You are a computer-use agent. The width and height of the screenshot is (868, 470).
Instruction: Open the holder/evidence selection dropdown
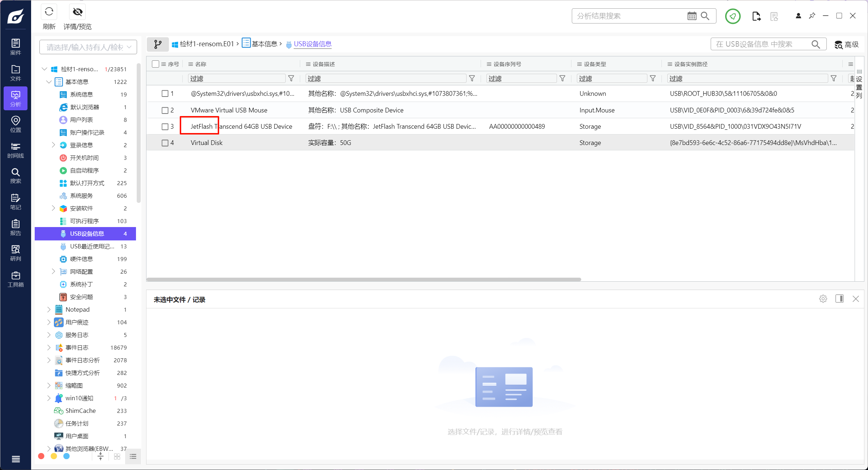pos(88,47)
